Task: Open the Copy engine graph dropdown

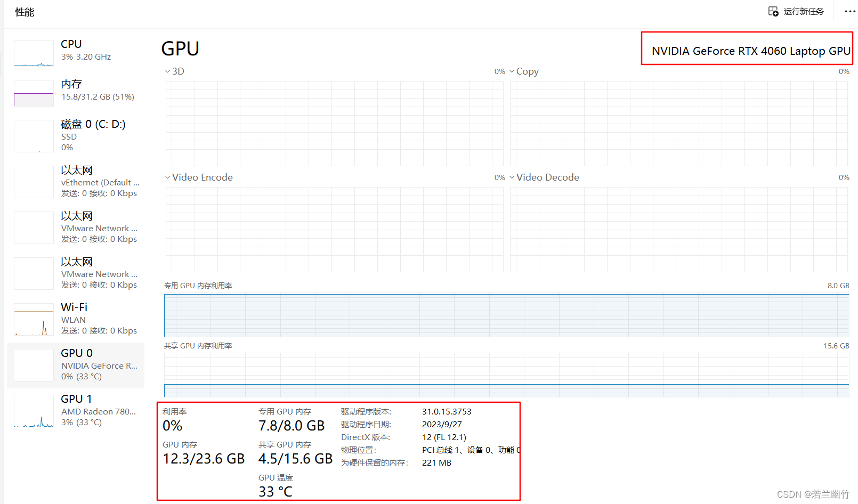Action: point(512,71)
